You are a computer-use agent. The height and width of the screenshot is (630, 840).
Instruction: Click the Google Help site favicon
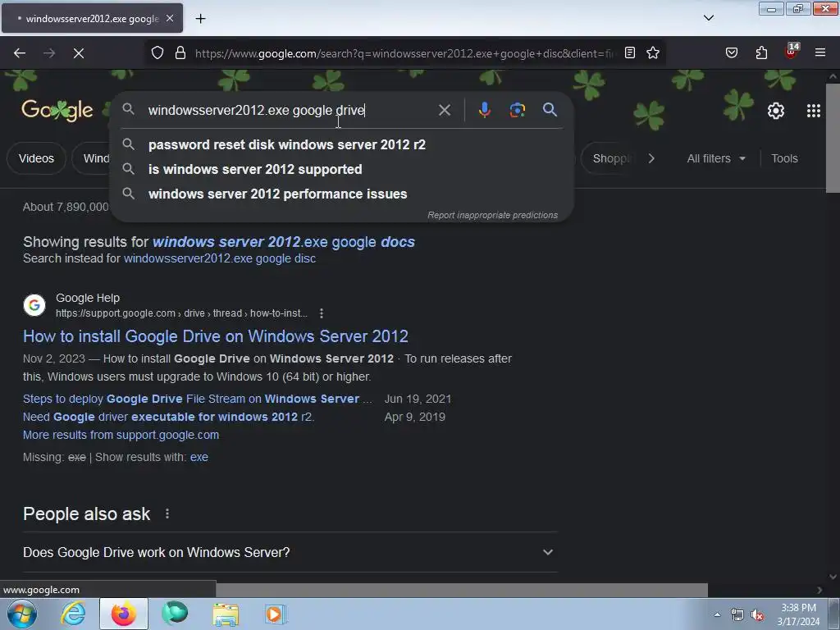34,305
